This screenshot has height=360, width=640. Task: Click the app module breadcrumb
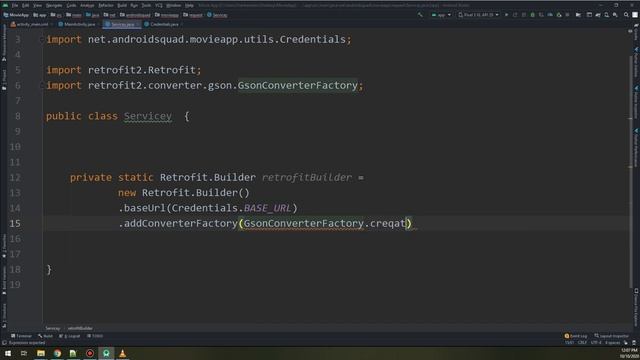pos(40,15)
